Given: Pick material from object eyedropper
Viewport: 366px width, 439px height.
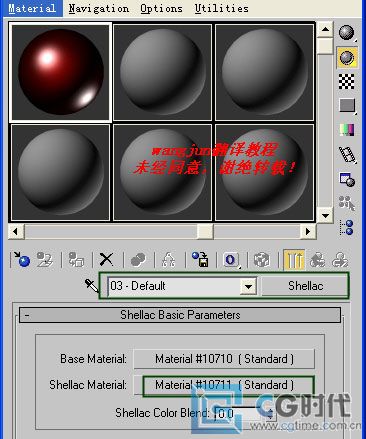Looking at the screenshot, I should click(91, 286).
